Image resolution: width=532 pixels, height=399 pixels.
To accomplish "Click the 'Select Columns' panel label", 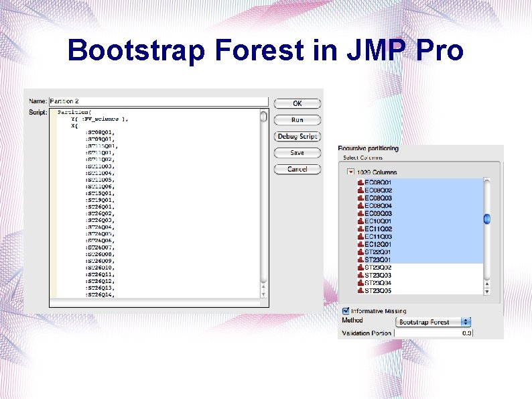I will [x=362, y=158].
